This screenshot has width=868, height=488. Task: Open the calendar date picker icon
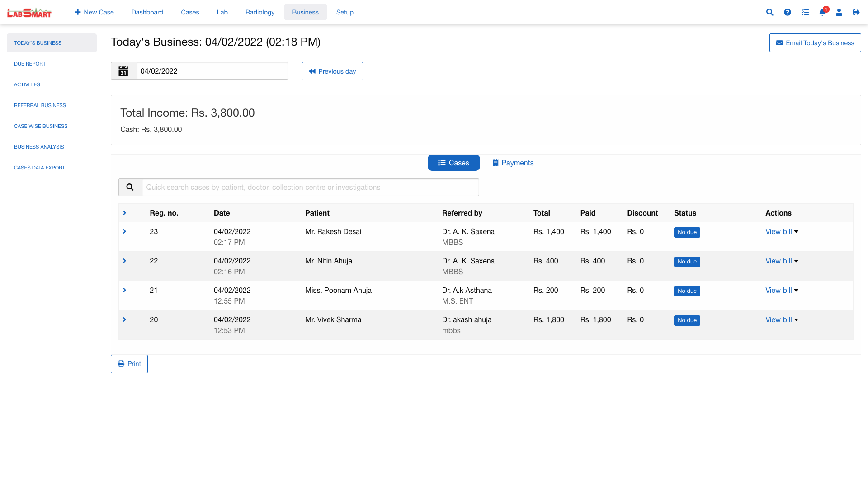(x=123, y=70)
